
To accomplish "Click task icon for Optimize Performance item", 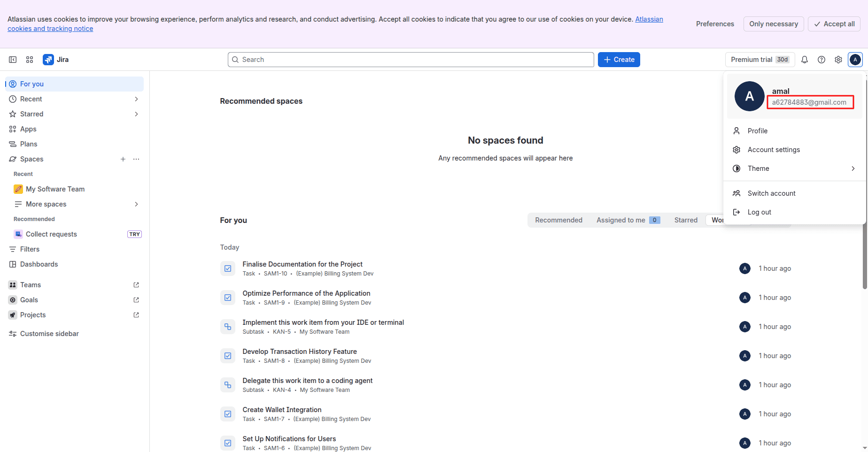I will (228, 298).
